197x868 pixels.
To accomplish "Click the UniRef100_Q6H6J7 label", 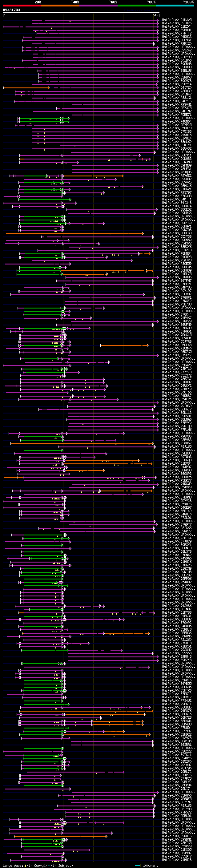I will (x=177, y=410).
